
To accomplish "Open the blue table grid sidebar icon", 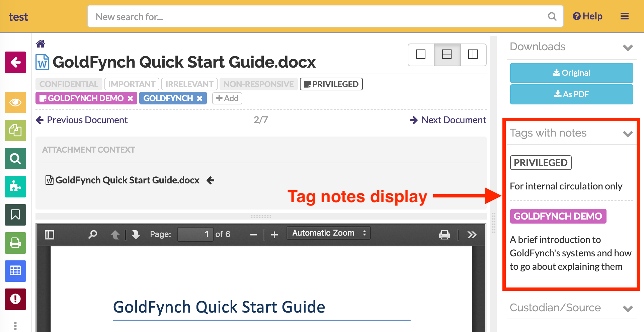I will 15,271.
